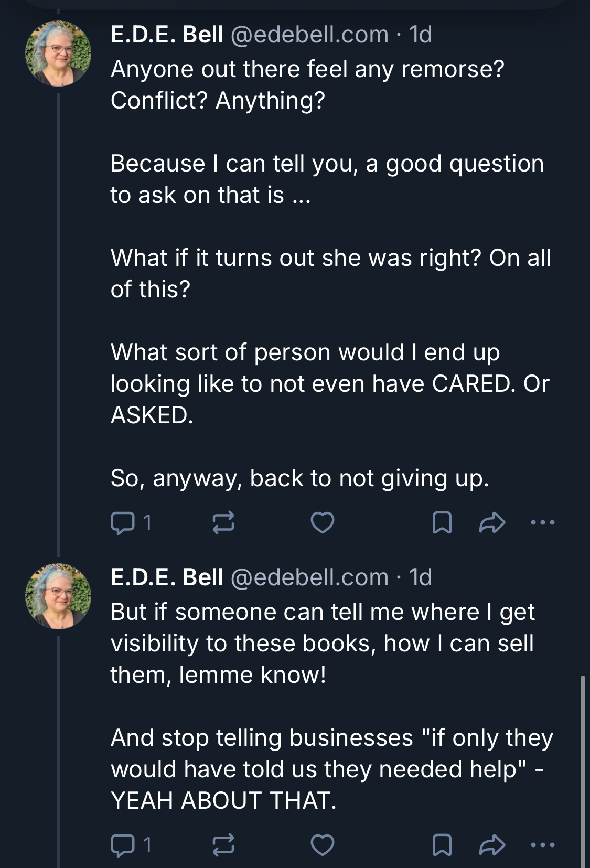Viewport: 590px width, 868px height.
Task: Open E.D.E. Bell's avatar on the first post
Action: (x=58, y=53)
